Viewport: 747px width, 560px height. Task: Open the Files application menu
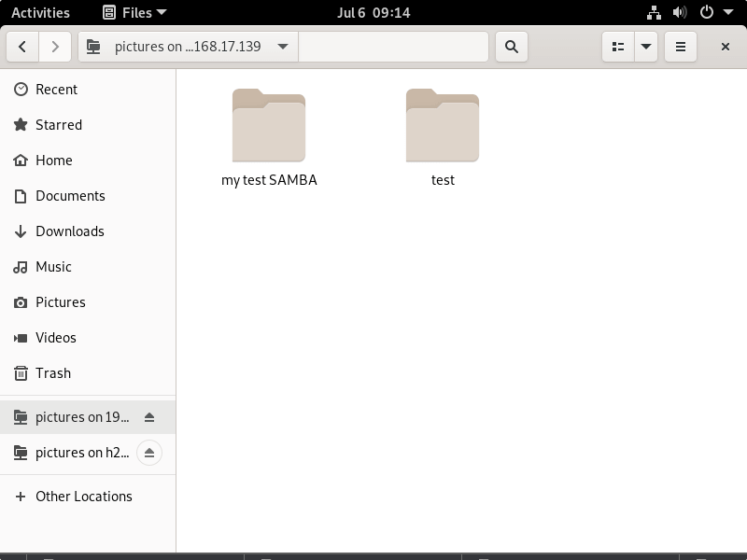(134, 12)
